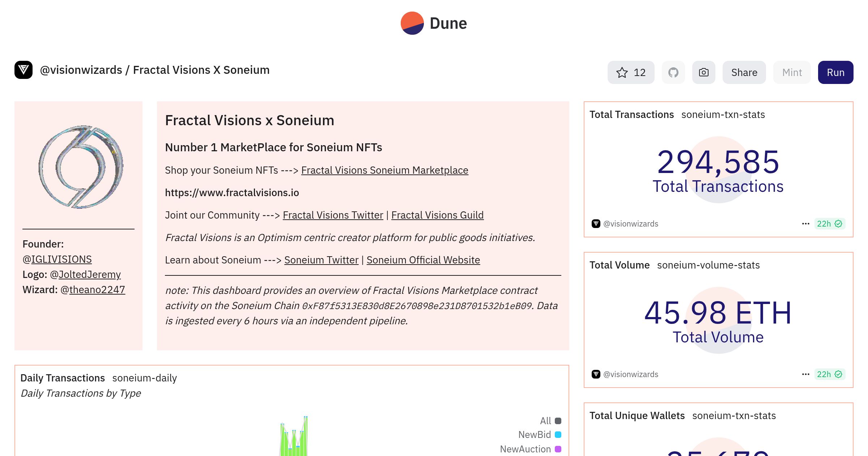Toggle the All series in chart legend
Image resolution: width=868 pixels, height=456 pixels.
point(550,421)
